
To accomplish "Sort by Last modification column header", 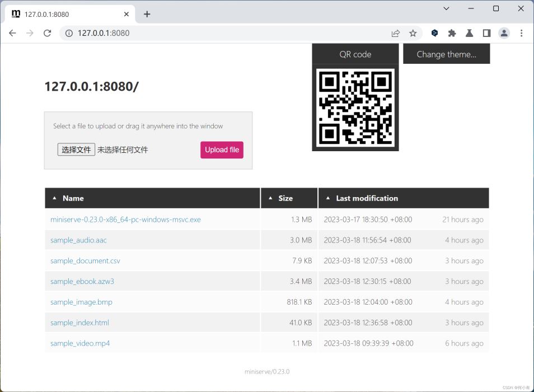I will (x=367, y=198).
